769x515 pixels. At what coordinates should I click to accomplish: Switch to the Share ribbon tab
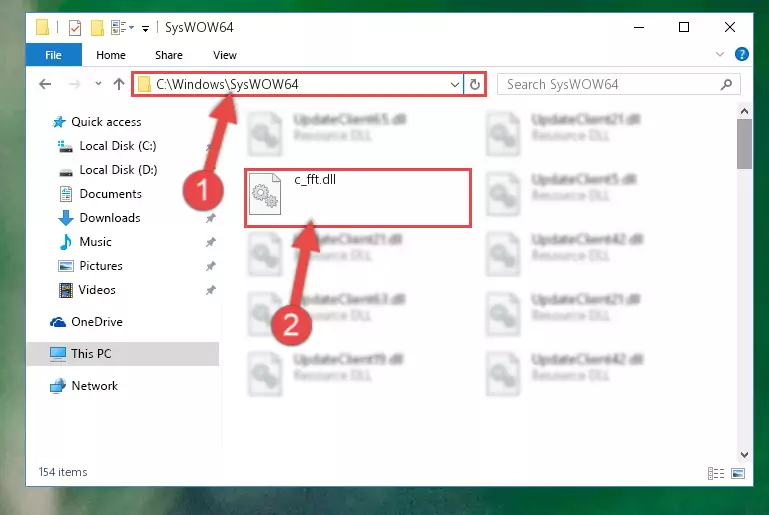(x=169, y=55)
